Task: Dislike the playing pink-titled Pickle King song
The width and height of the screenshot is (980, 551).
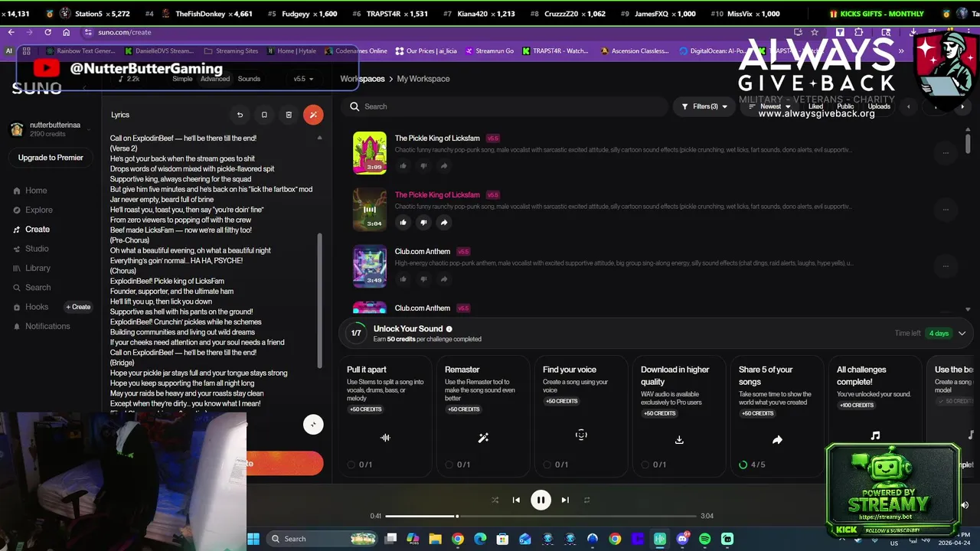Action: pos(423,223)
